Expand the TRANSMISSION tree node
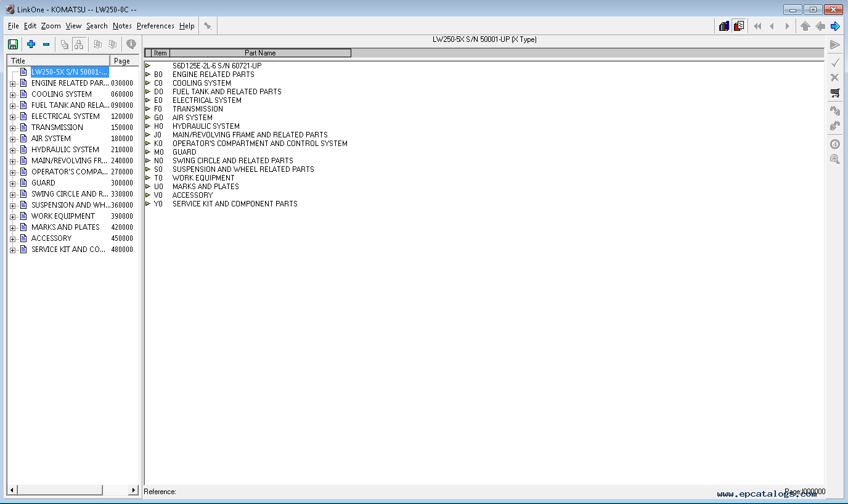This screenshot has width=848, height=504. 13,128
